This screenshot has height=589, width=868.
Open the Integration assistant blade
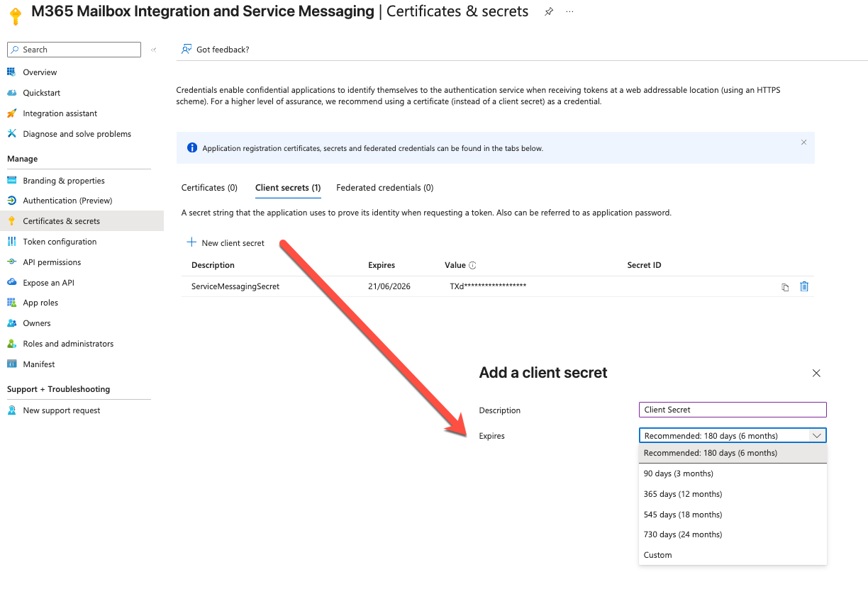(60, 113)
